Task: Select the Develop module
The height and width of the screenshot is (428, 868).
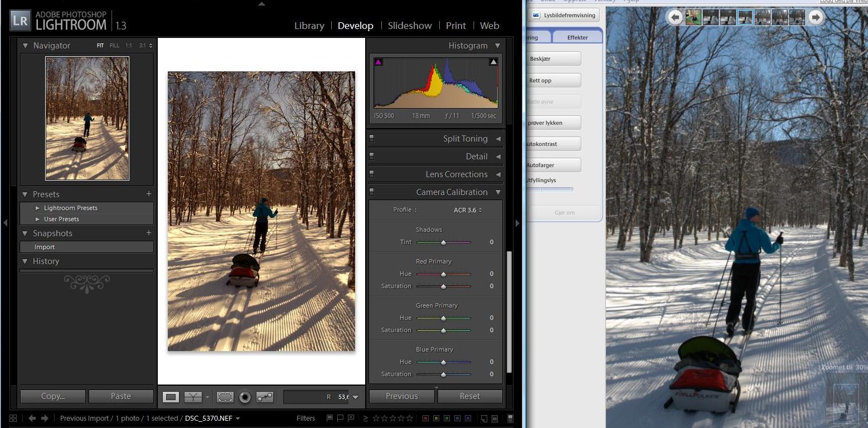Action: [x=356, y=26]
